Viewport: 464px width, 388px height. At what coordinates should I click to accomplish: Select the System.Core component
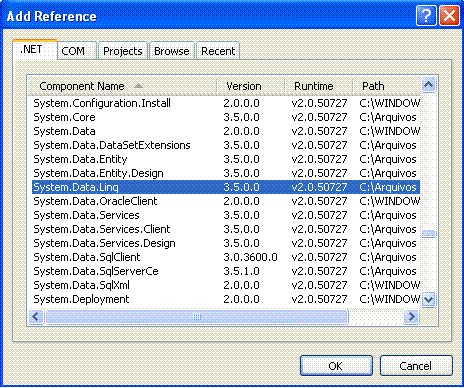coord(226,117)
